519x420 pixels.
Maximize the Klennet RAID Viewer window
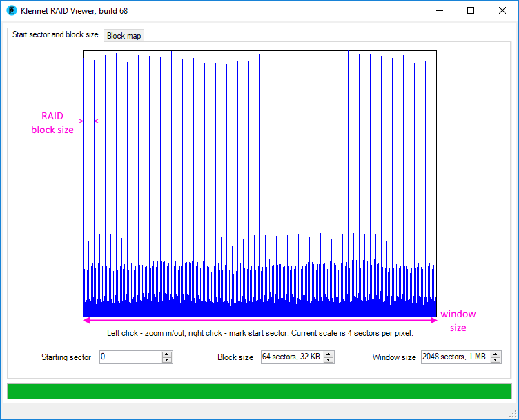point(471,10)
